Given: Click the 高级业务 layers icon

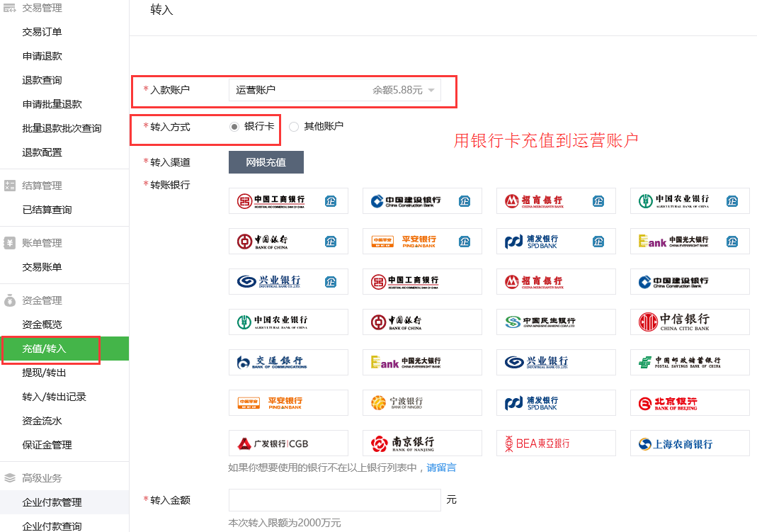Looking at the screenshot, I should tap(10, 478).
